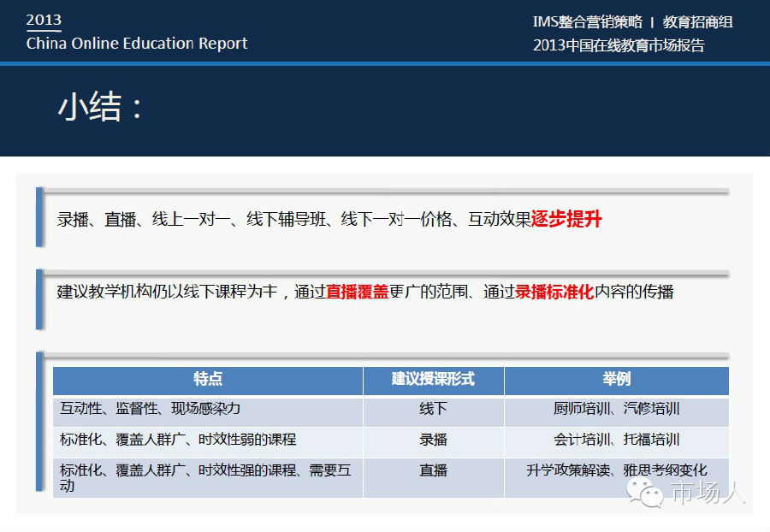The width and height of the screenshot is (770, 532).
Task: Click the "教育招商组" header text
Action: 698,21
